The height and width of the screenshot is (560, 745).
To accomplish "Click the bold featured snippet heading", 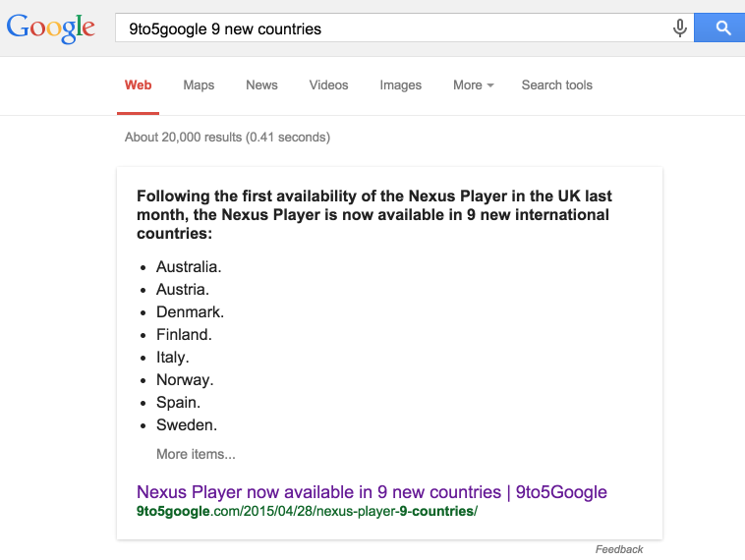I will click(x=373, y=215).
